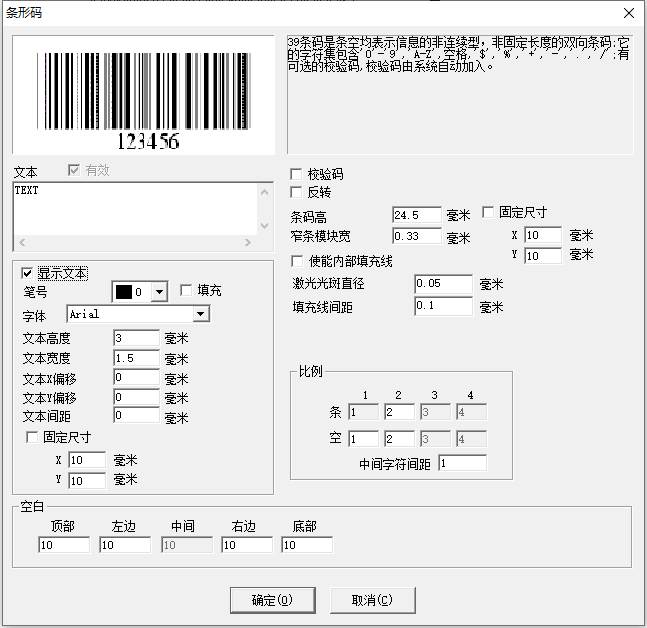Image resolution: width=647 pixels, height=628 pixels.
Task: Click the 空 ratio 1 field
Action: [364, 439]
